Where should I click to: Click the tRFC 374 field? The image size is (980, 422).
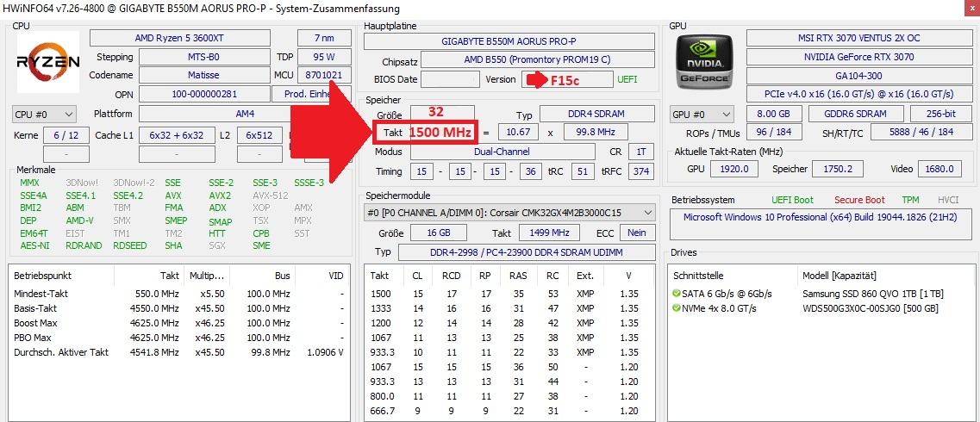[x=640, y=171]
